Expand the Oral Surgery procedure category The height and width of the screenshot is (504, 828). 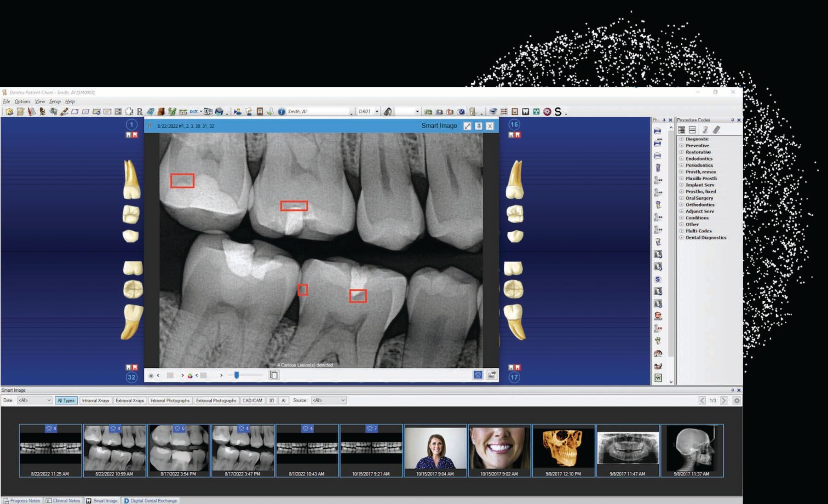681,198
